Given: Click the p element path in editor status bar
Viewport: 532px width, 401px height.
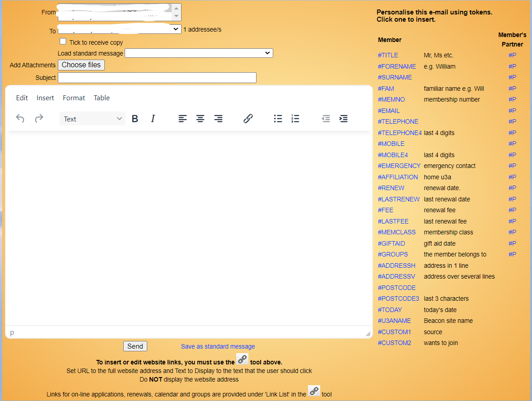Looking at the screenshot, I should click(x=12, y=332).
